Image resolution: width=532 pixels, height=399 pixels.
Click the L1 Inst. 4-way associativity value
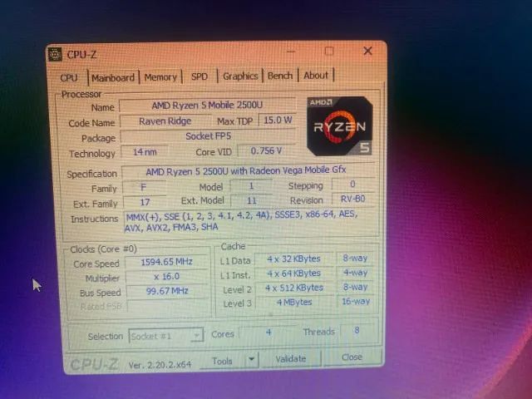[x=355, y=273]
